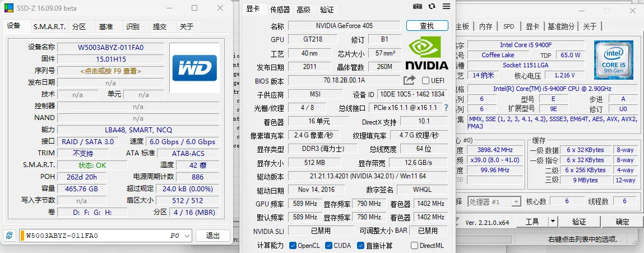Image resolution: width=644 pixels, height=253 pixels.
Task: Toggle the UEFI checkbox in GPU-Z
Action: pyautogui.click(x=425, y=81)
